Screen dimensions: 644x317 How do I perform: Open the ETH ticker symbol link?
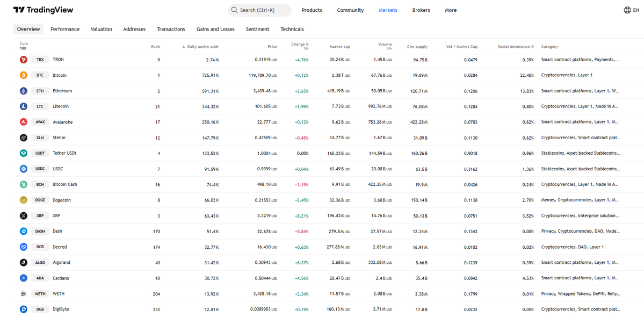pos(40,91)
